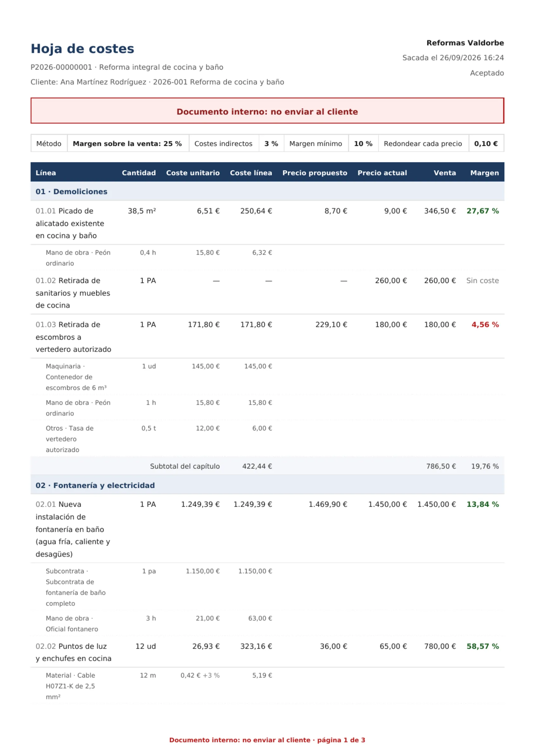The height and width of the screenshot is (756, 535).
Task: Click the '19,76 %' chapter margin
Action: point(485,466)
